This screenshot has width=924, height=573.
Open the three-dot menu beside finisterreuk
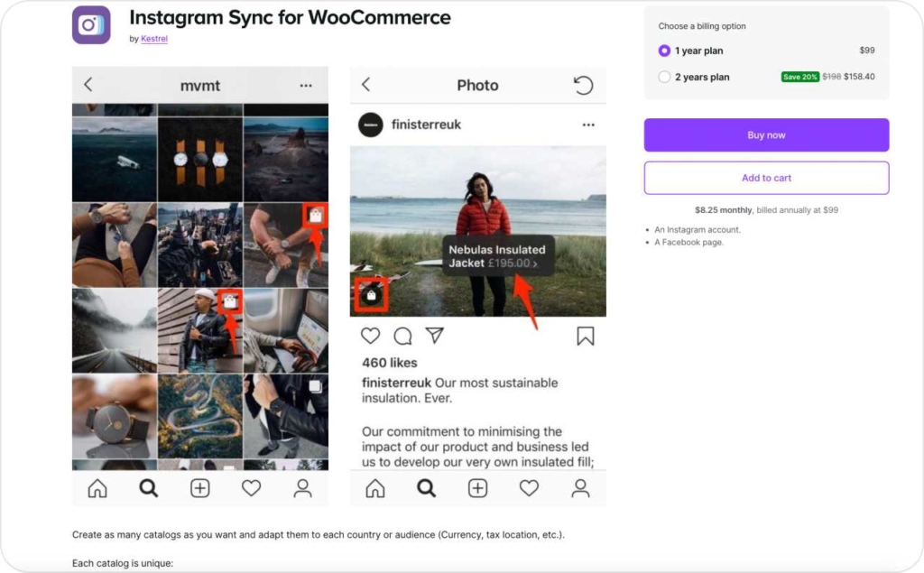(x=588, y=125)
